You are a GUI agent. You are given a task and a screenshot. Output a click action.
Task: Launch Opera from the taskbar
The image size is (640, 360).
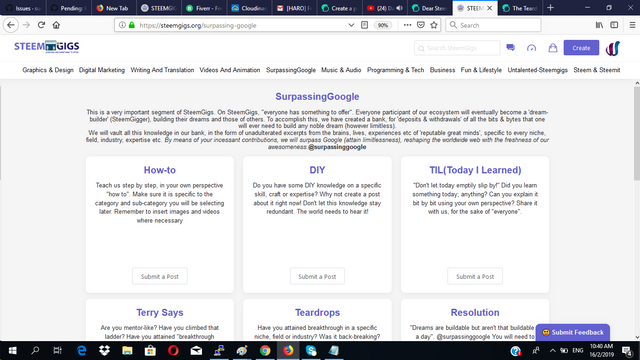point(173,351)
